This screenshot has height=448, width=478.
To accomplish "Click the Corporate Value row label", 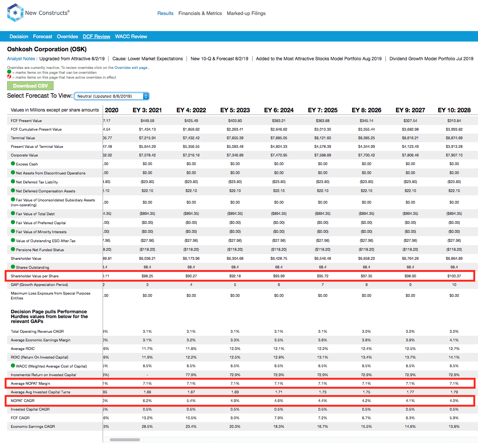I will (24, 155).
